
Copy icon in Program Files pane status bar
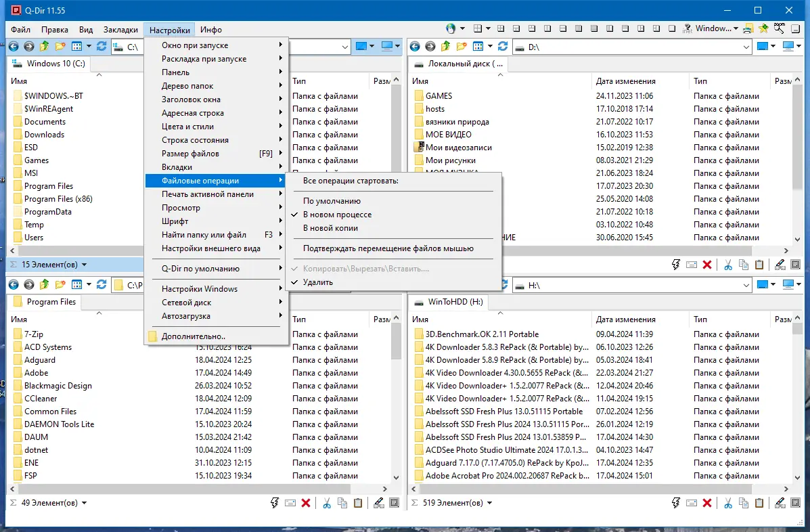coord(342,503)
